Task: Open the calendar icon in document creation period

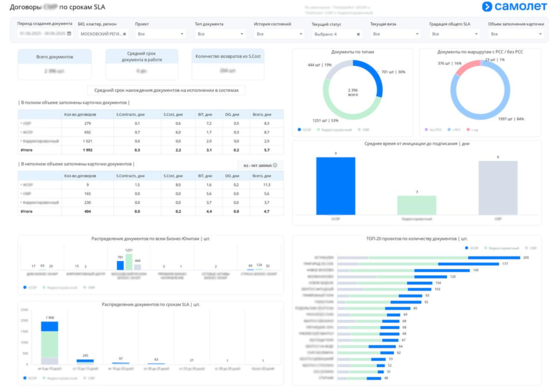Action: (69, 34)
